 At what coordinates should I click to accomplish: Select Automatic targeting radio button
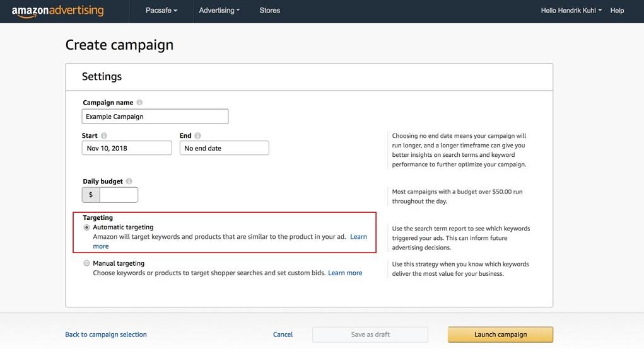point(86,227)
